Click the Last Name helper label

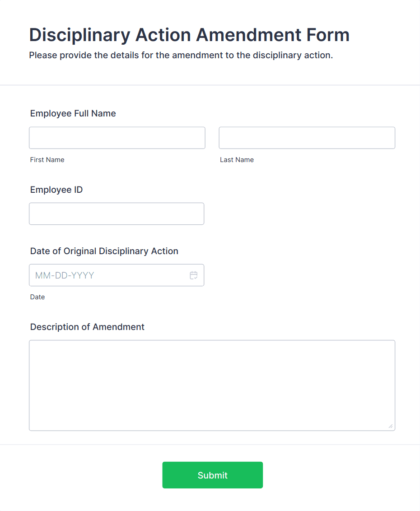[237, 159]
